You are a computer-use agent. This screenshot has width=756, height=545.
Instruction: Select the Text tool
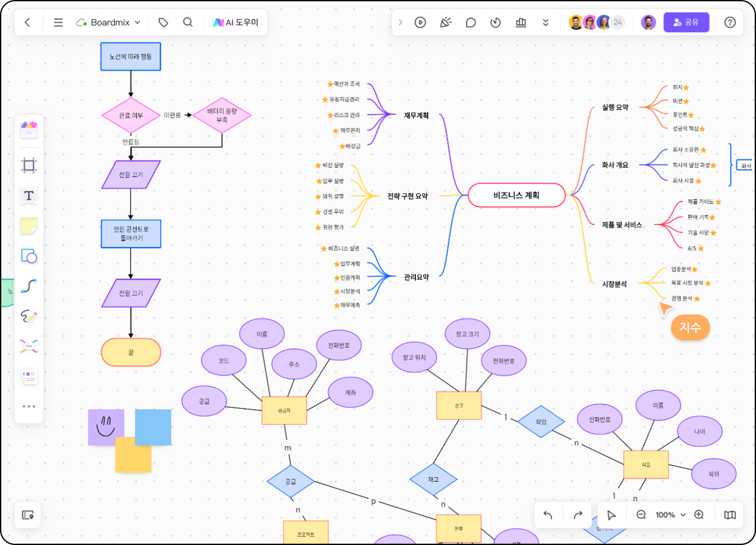(x=29, y=196)
